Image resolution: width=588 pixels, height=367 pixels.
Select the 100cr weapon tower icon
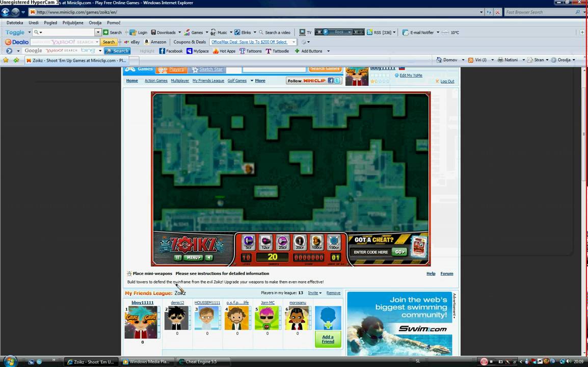pyautogui.click(x=316, y=242)
